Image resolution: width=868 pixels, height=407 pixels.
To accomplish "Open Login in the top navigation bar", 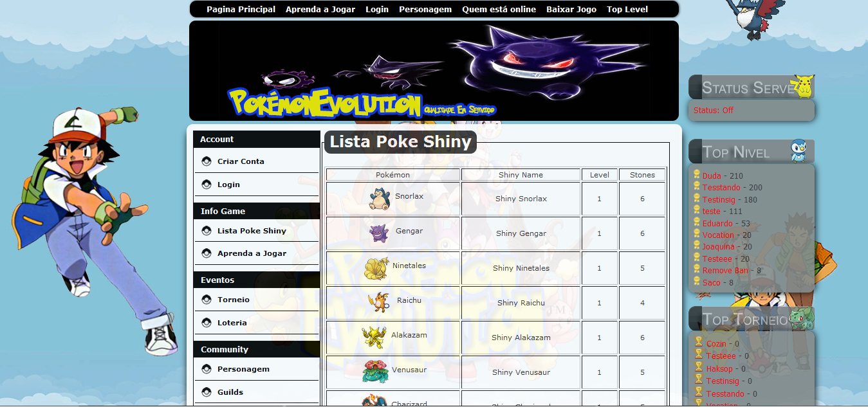I will point(377,10).
